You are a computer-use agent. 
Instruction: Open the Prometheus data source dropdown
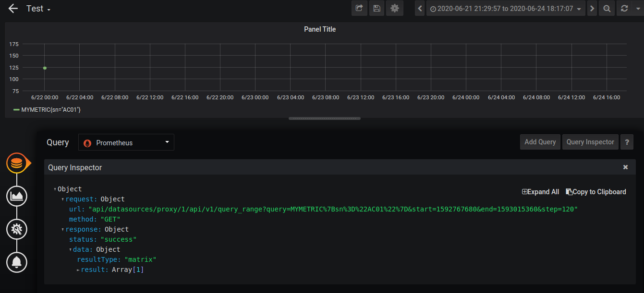(126, 142)
